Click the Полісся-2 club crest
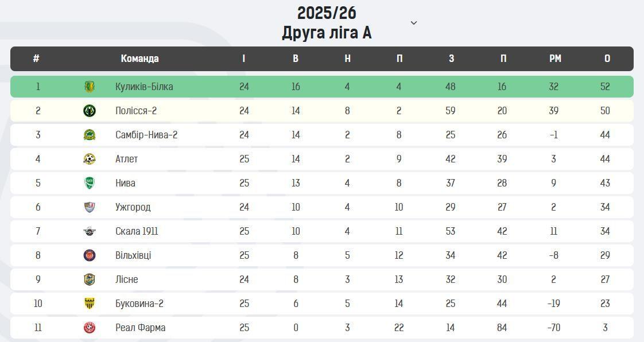 [x=90, y=111]
